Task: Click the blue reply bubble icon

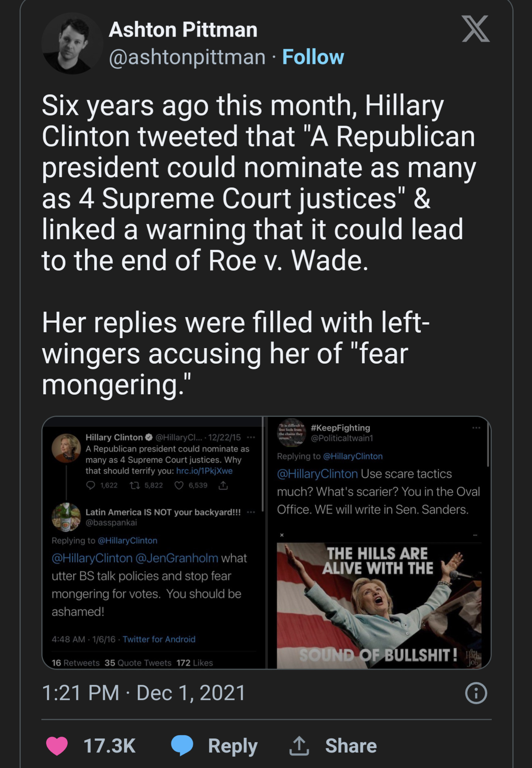Action: pyautogui.click(x=182, y=745)
